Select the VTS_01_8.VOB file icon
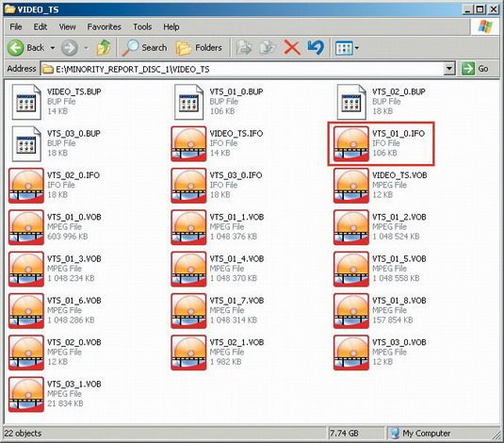 pyautogui.click(x=351, y=311)
